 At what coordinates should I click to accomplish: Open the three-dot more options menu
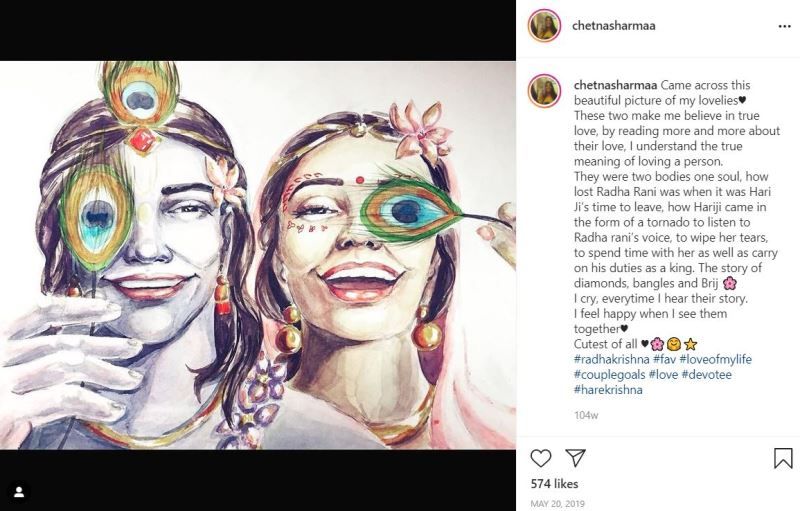click(x=784, y=26)
